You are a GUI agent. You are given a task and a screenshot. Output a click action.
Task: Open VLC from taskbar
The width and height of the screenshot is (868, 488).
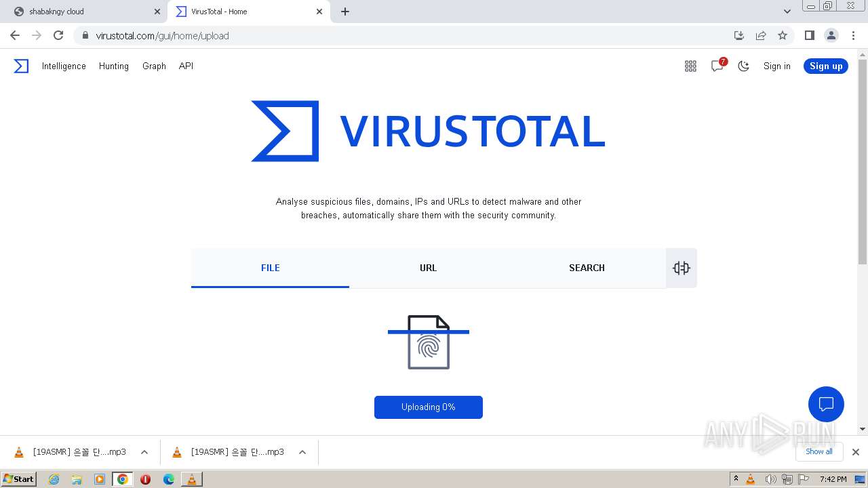(x=192, y=479)
